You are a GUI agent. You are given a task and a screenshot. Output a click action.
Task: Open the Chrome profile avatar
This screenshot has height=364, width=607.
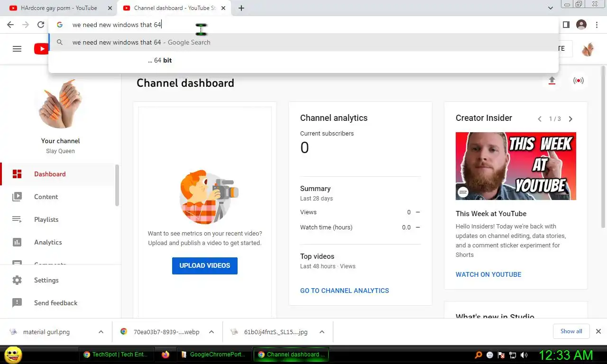pyautogui.click(x=581, y=25)
